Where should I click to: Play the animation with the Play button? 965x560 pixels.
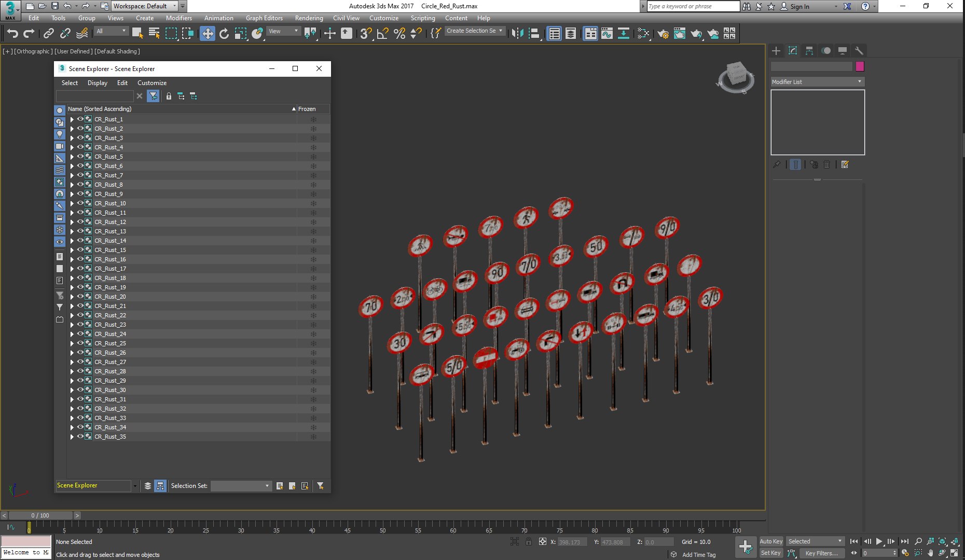tap(879, 541)
